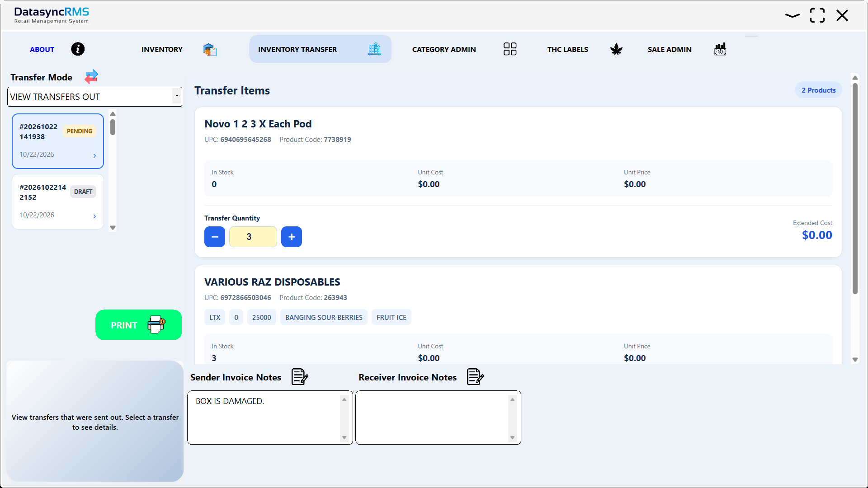Click the VARIOUS RAZ DISPOSABLES title
The height and width of the screenshot is (488, 868).
click(x=272, y=282)
